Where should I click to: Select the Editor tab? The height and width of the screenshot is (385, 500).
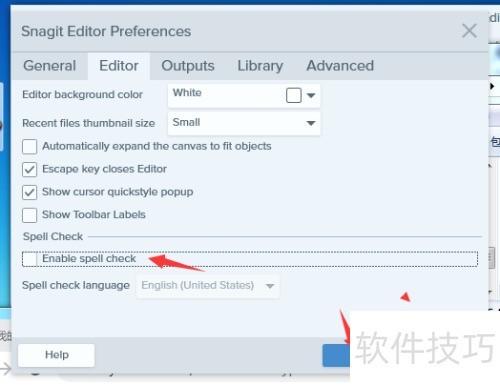point(119,66)
